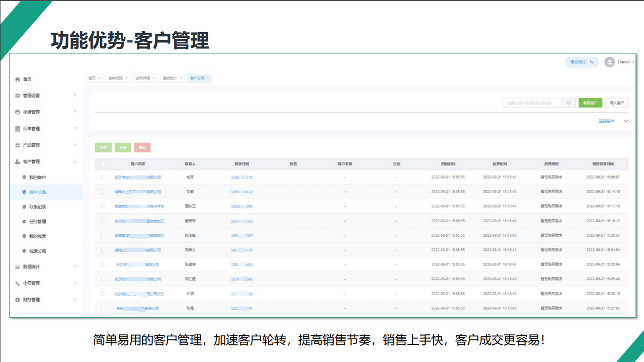Click the home icon beside 首页 in sidebar
The width and height of the screenshot is (644, 362).
(x=18, y=79)
